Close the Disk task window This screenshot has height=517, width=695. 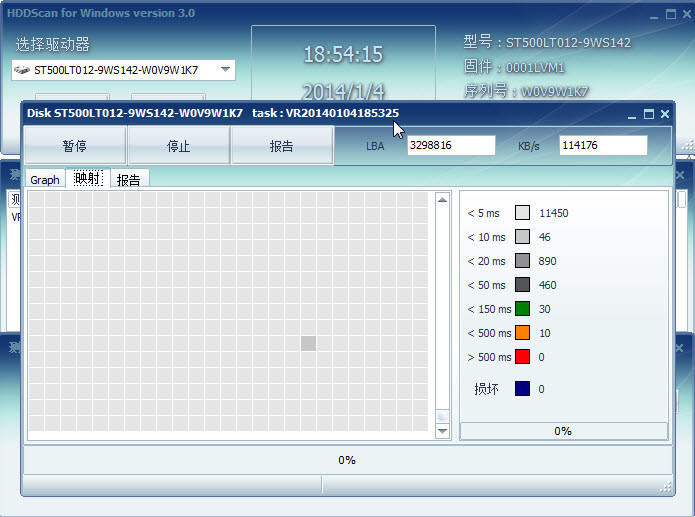665,114
